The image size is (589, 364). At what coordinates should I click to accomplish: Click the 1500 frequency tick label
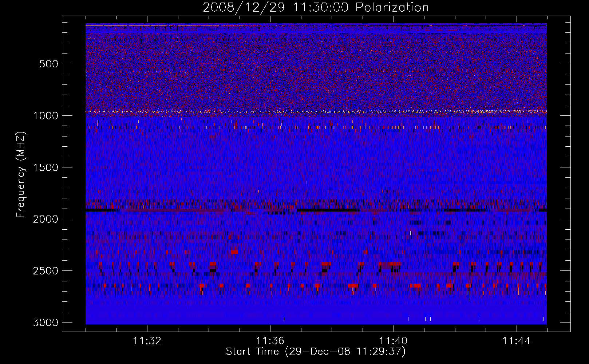coord(46,167)
